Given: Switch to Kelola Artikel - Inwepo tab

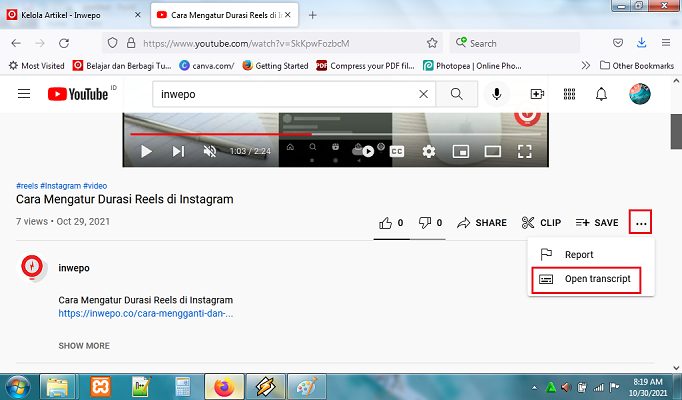Looking at the screenshot, I should tap(61, 15).
